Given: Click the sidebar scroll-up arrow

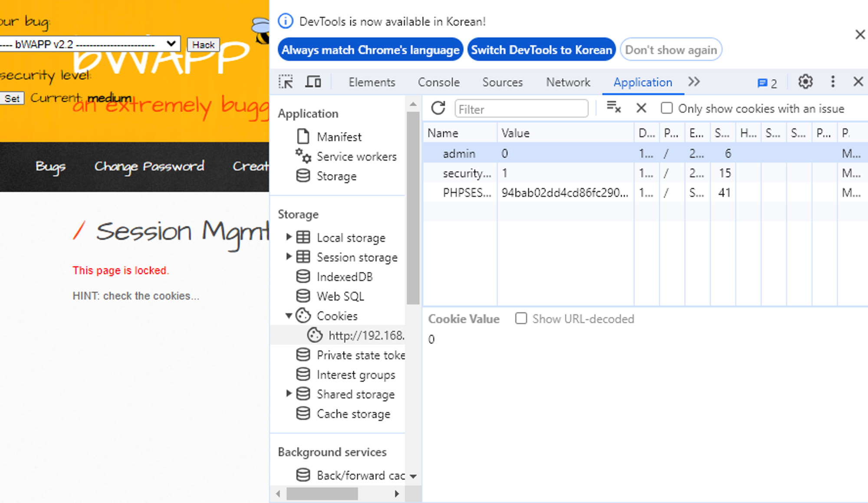Looking at the screenshot, I should pyautogui.click(x=413, y=104).
